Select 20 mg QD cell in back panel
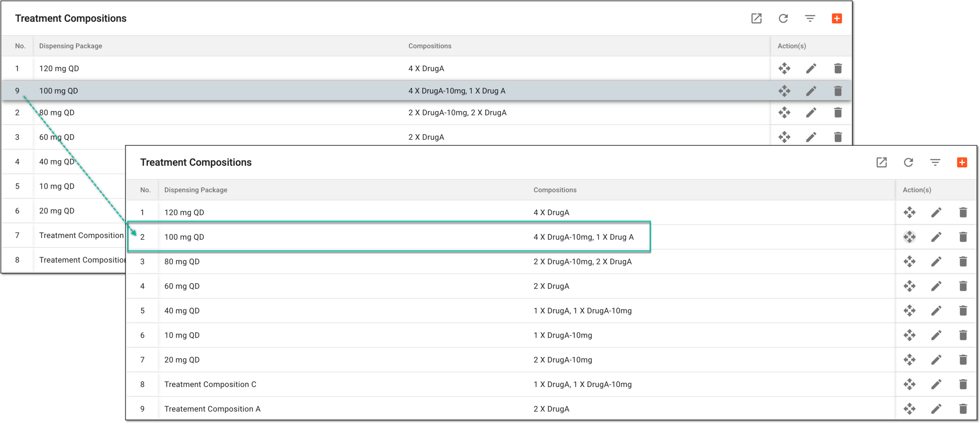The height and width of the screenshot is (423, 980). click(57, 211)
